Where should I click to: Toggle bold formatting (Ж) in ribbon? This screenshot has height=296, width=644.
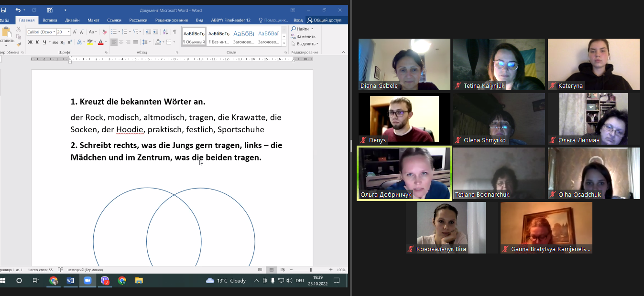click(30, 42)
